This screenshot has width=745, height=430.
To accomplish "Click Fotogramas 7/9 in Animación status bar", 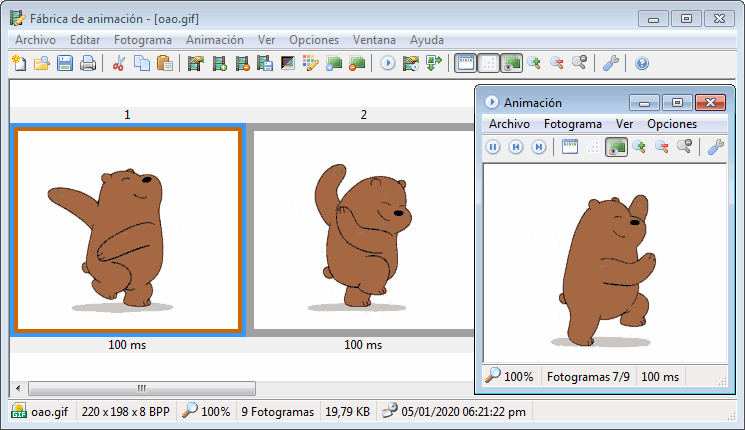I will click(x=588, y=377).
